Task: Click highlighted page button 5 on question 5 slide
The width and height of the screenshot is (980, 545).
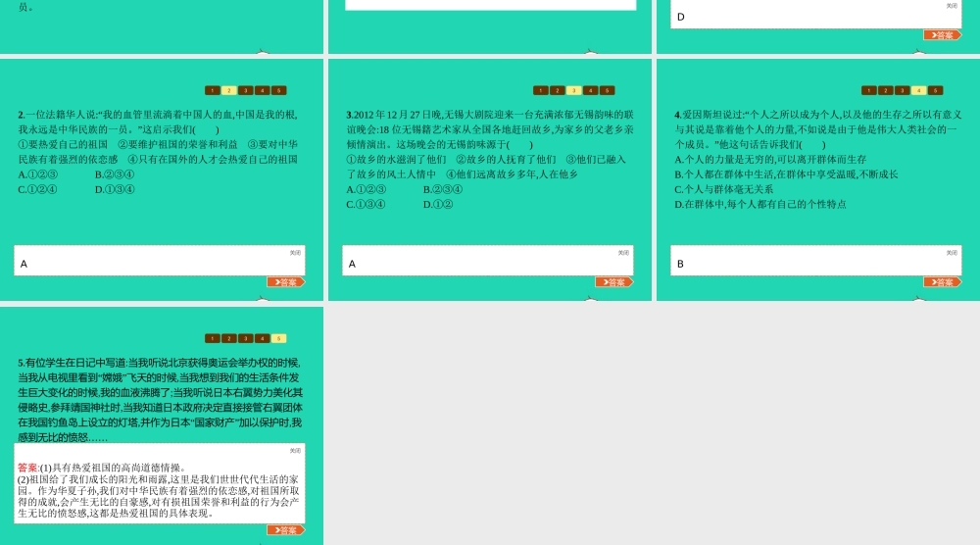Action: coord(278,339)
